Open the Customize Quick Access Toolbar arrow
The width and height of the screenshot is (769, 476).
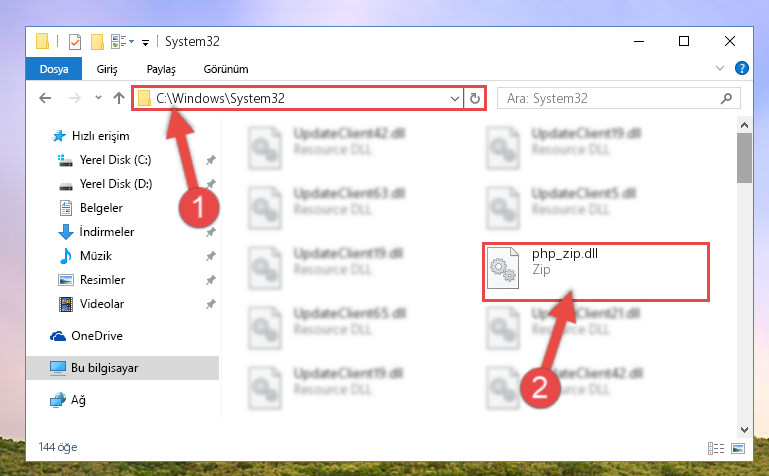[145, 43]
